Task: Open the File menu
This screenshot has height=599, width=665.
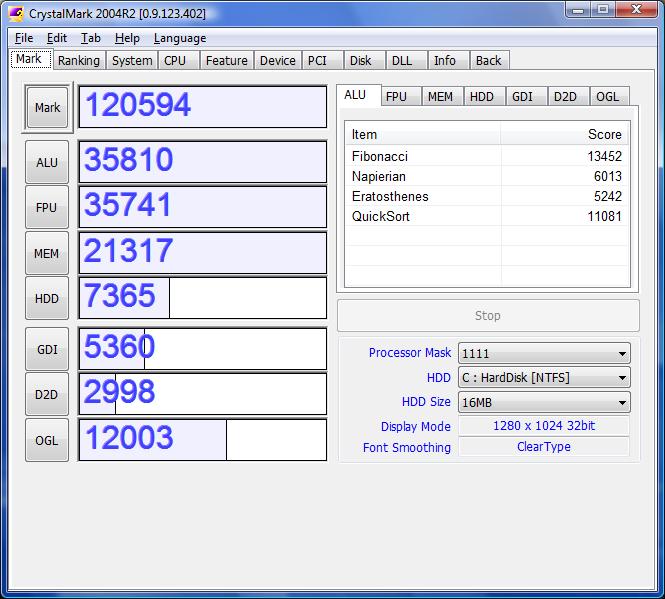Action: coord(24,38)
